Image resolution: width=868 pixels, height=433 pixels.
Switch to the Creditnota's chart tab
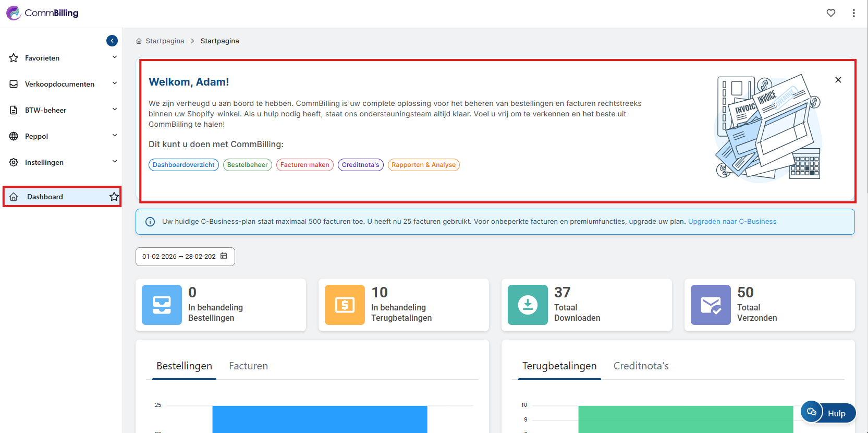coord(641,366)
